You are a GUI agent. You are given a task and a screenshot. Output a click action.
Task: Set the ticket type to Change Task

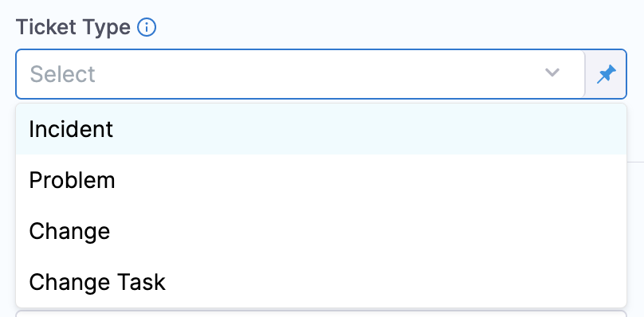[x=321, y=282]
